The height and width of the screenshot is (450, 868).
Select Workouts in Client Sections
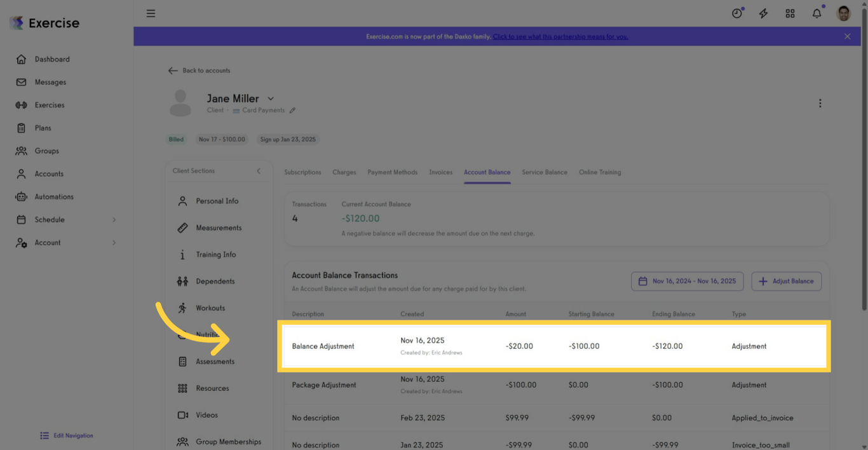pyautogui.click(x=210, y=308)
